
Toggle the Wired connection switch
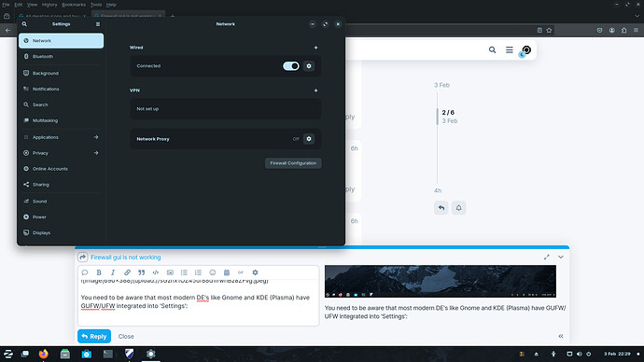pyautogui.click(x=291, y=66)
